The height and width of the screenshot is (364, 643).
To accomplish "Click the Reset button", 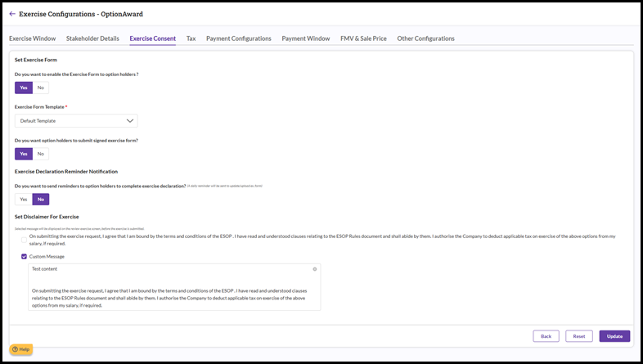I will pyautogui.click(x=579, y=336).
